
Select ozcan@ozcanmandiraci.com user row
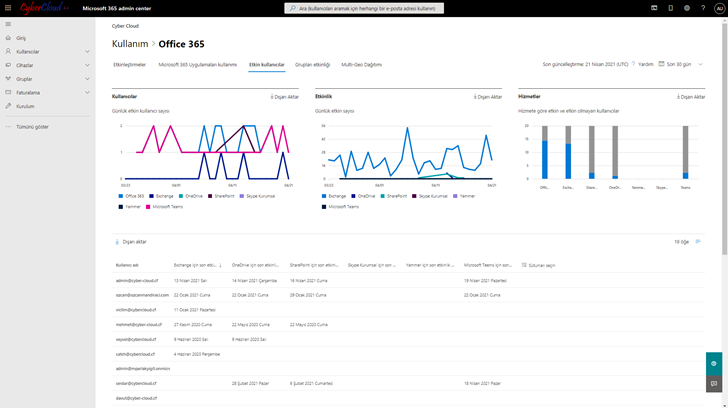[408, 295]
